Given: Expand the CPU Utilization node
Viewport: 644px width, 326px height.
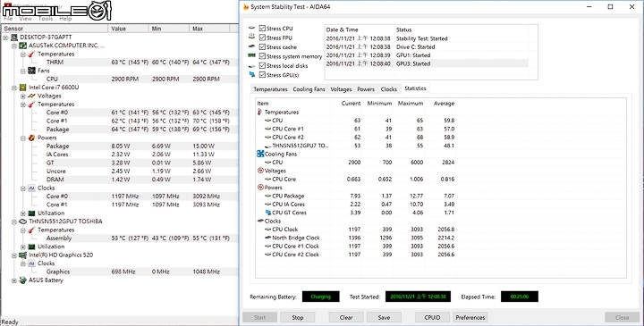Looking at the screenshot, I should click(x=22, y=213).
